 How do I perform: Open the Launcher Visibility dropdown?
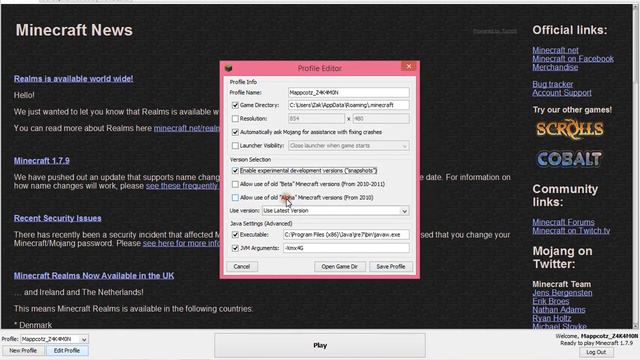pos(349,146)
